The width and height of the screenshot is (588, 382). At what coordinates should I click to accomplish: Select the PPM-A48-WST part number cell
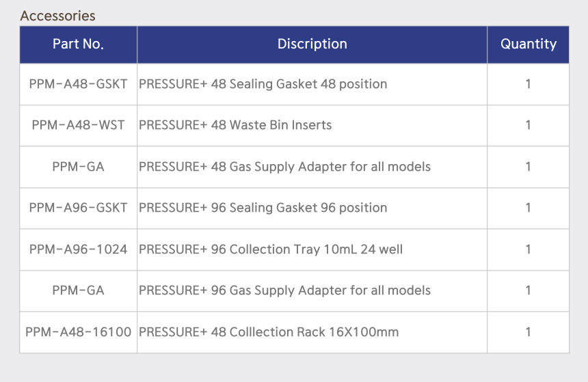click(78, 125)
